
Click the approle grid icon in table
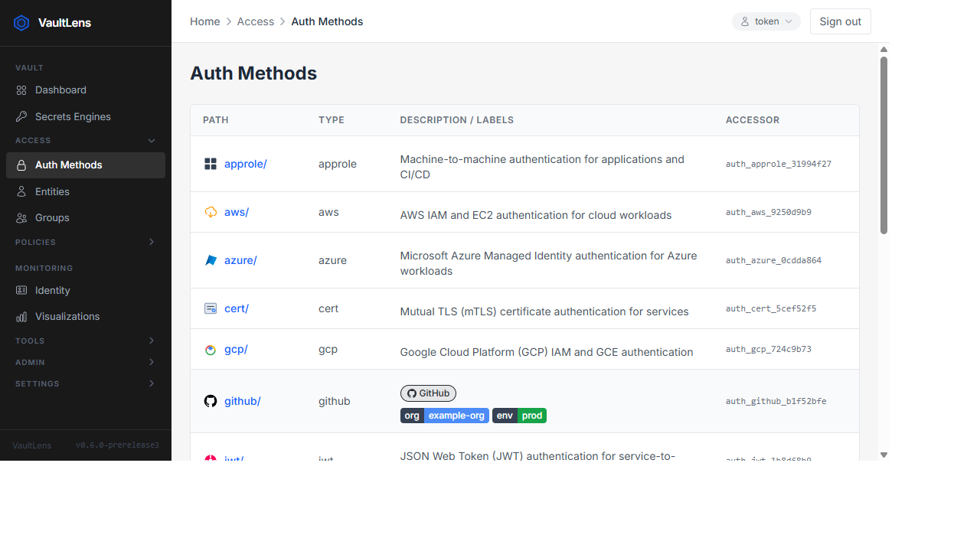[x=211, y=164]
